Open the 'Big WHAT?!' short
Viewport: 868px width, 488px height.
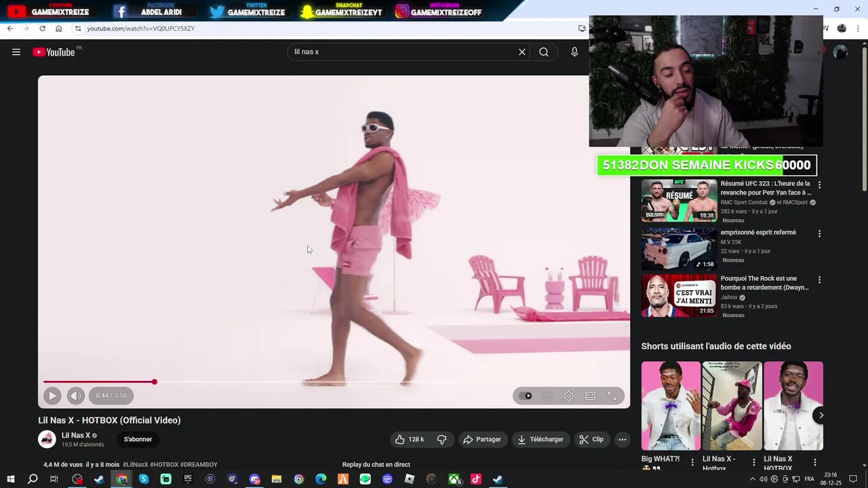tap(671, 406)
